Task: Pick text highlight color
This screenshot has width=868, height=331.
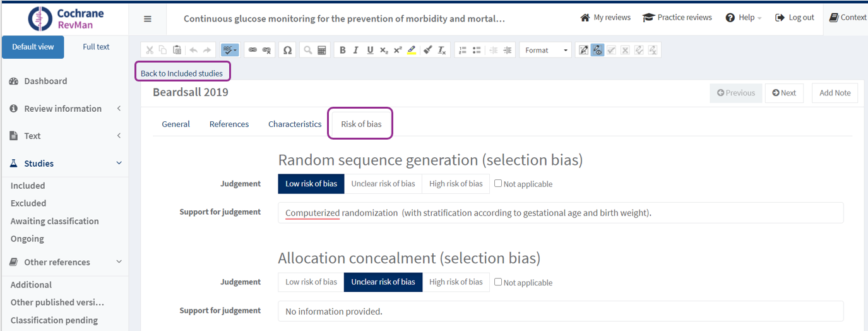Action: coord(412,51)
